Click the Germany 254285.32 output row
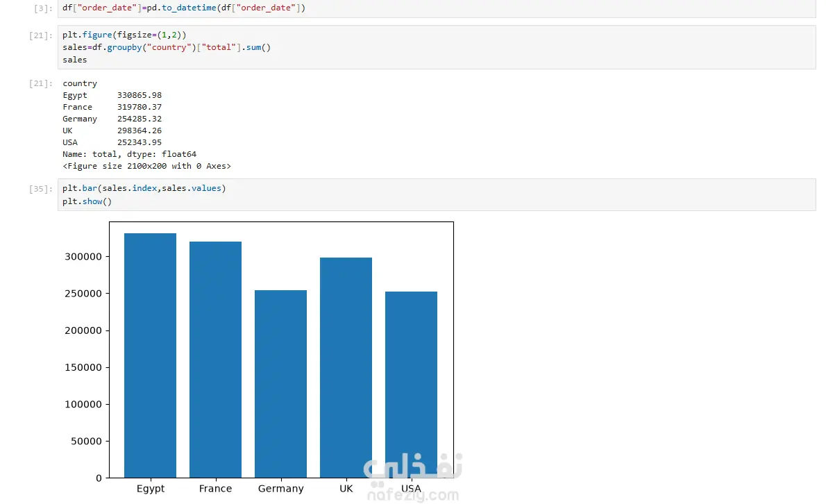Screen dimensions: 826x504 click(112, 119)
